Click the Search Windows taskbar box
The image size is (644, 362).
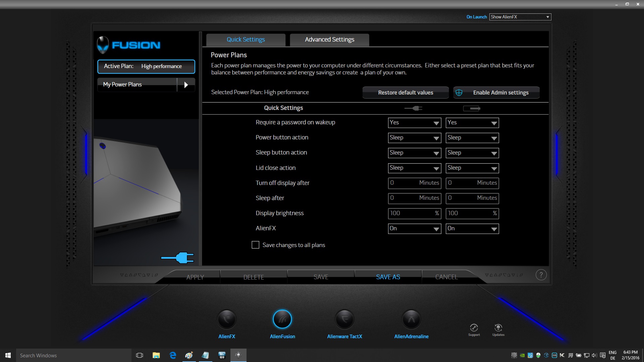pos(74,355)
